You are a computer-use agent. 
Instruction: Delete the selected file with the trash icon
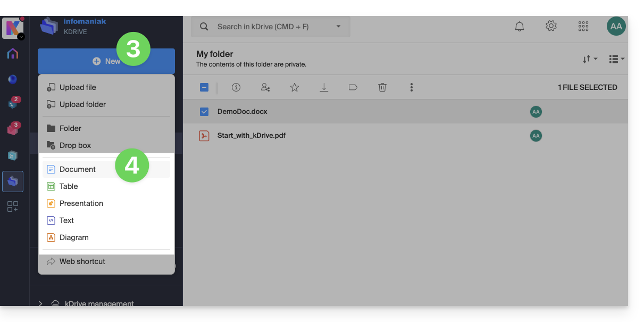382,88
